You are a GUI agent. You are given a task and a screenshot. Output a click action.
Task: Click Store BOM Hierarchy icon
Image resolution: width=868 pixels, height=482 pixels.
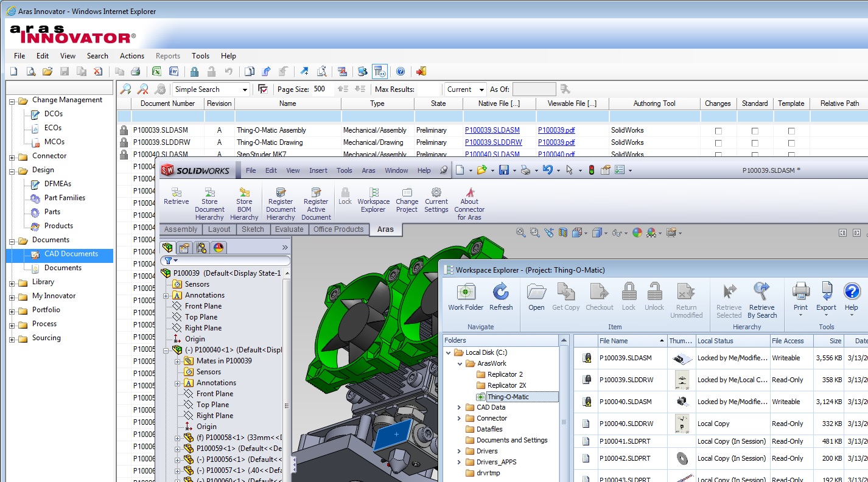(244, 204)
